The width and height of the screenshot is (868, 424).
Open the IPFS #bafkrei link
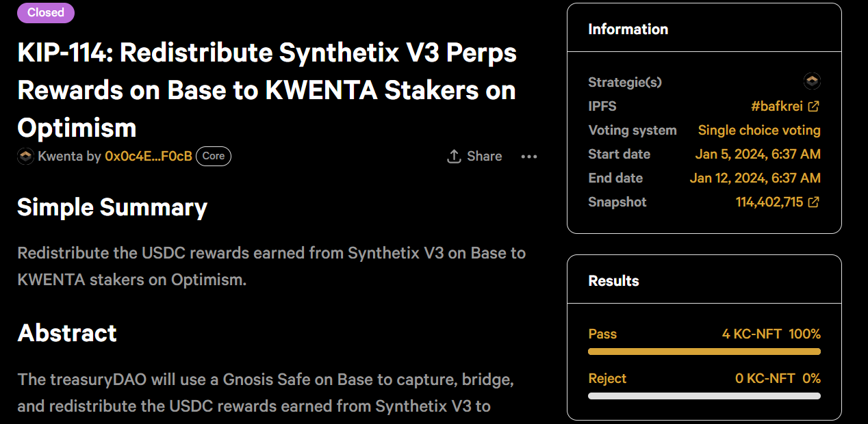[784, 106]
